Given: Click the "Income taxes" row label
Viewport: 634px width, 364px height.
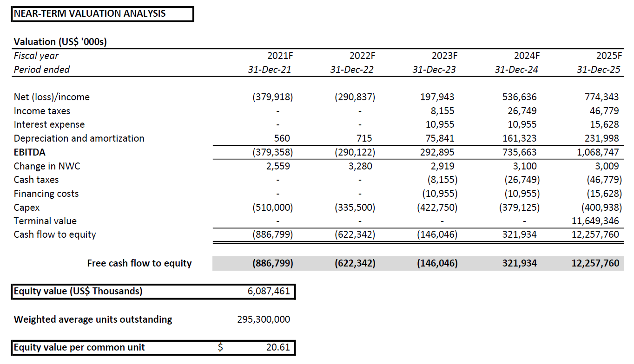Looking at the screenshot, I should coord(42,111).
